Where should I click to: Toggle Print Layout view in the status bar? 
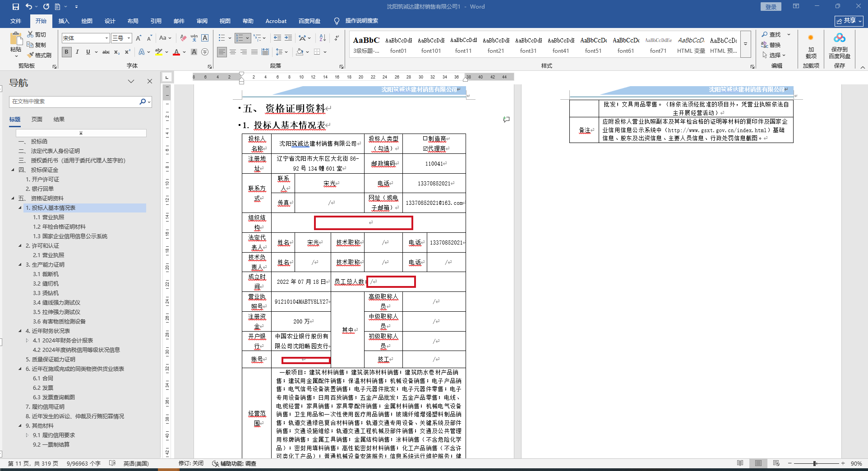coord(758,463)
